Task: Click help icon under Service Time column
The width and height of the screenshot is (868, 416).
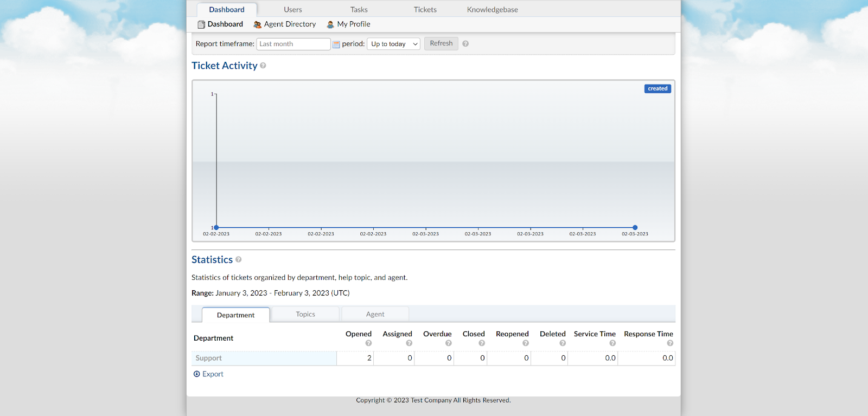Action: tap(612, 343)
